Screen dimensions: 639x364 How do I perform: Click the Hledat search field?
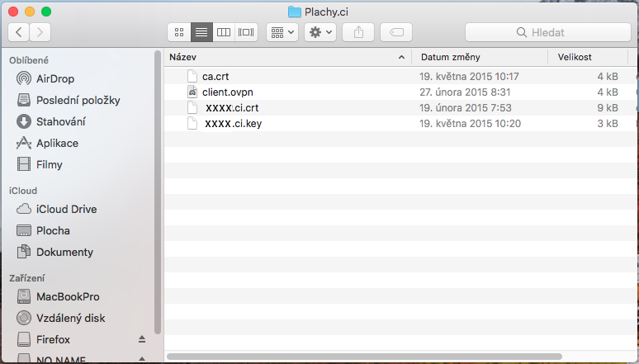coord(548,32)
